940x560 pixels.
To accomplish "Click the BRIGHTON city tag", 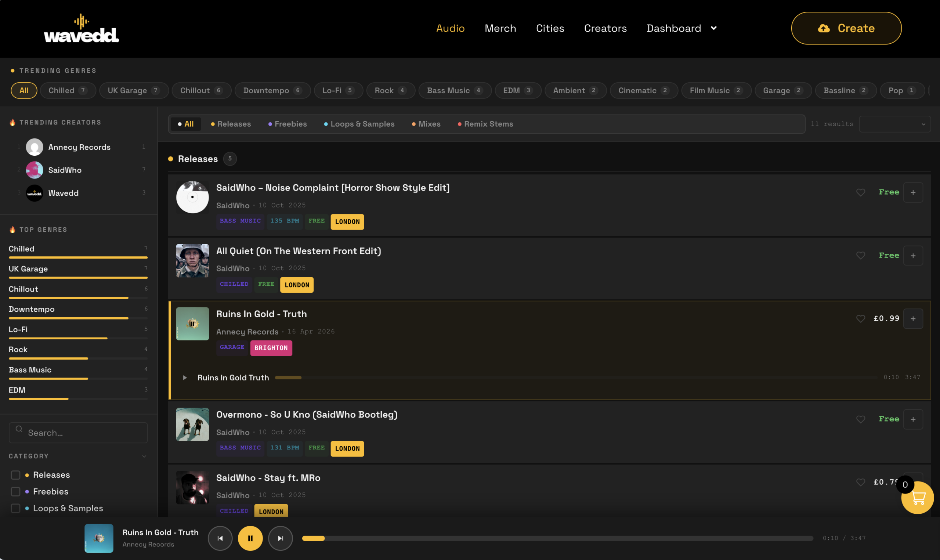I will [271, 348].
